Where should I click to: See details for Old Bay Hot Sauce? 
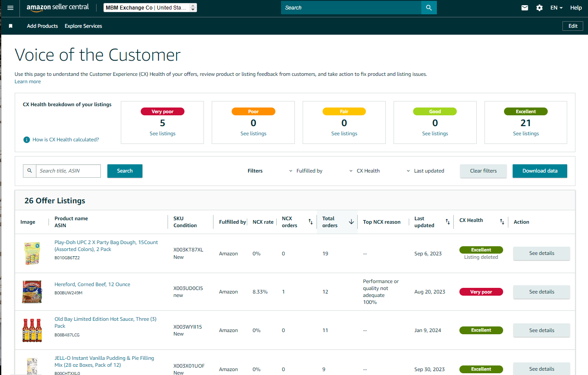pyautogui.click(x=542, y=330)
